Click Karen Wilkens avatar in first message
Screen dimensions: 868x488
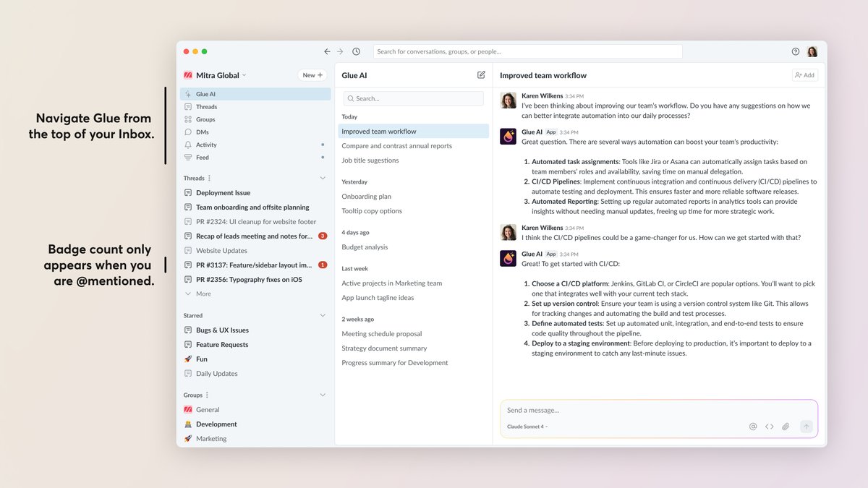pyautogui.click(x=509, y=100)
